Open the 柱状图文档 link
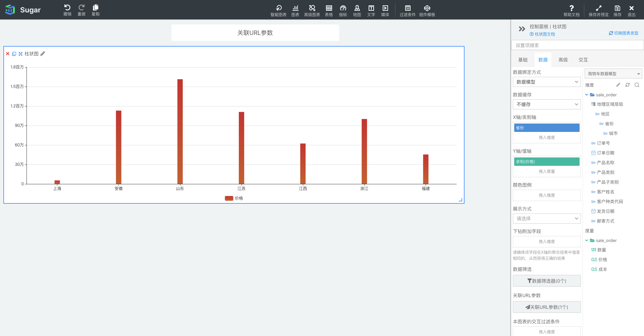Image resolution: width=644 pixels, height=336 pixels. 542,34
